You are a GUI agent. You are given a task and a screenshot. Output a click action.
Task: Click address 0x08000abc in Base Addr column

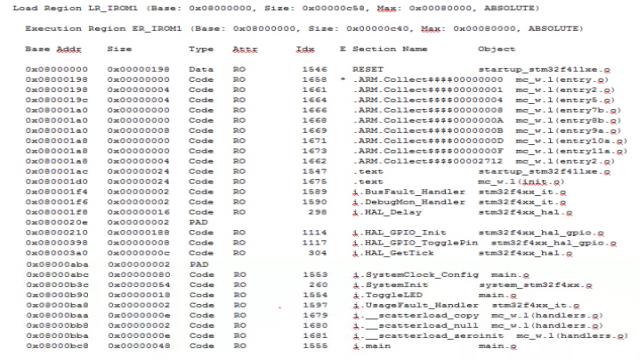pyautogui.click(x=57, y=275)
